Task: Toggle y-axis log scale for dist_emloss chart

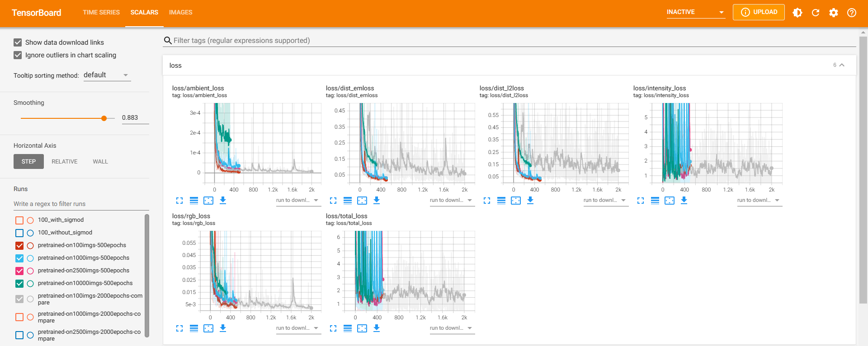Action: 348,201
